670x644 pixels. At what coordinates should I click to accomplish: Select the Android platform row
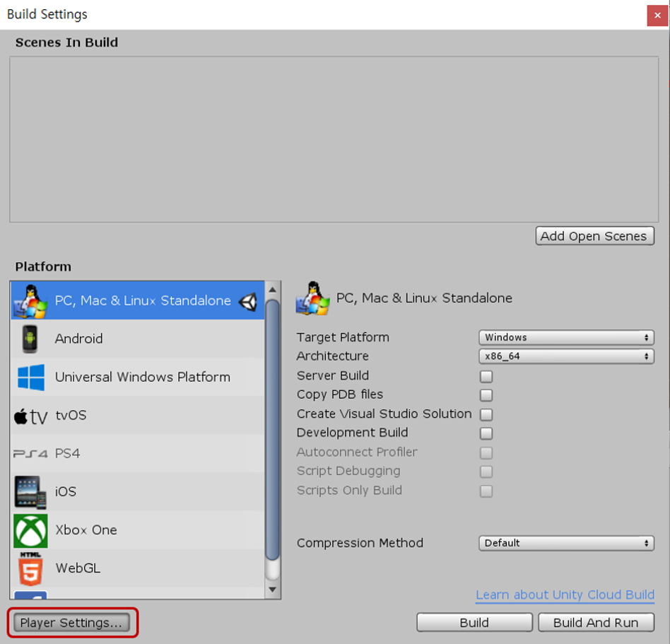pyautogui.click(x=137, y=339)
